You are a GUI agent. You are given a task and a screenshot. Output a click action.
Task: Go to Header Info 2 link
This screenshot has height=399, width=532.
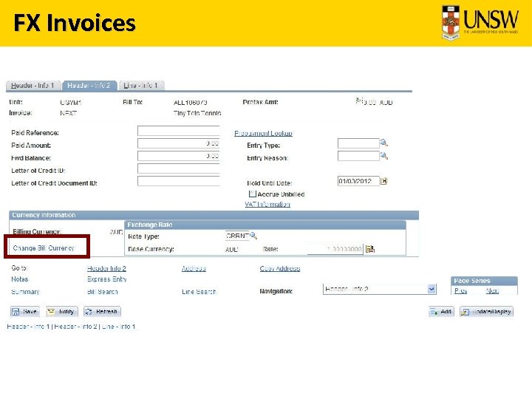point(106,268)
